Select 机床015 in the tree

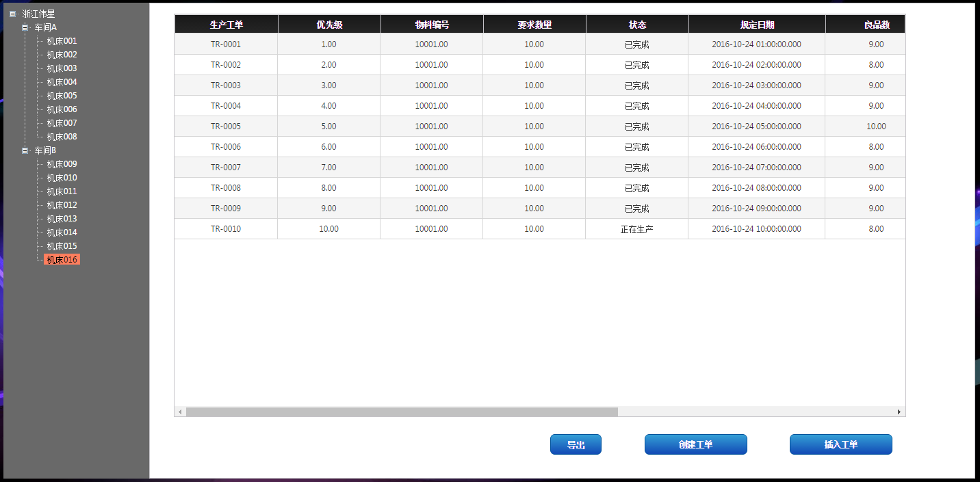62,246
